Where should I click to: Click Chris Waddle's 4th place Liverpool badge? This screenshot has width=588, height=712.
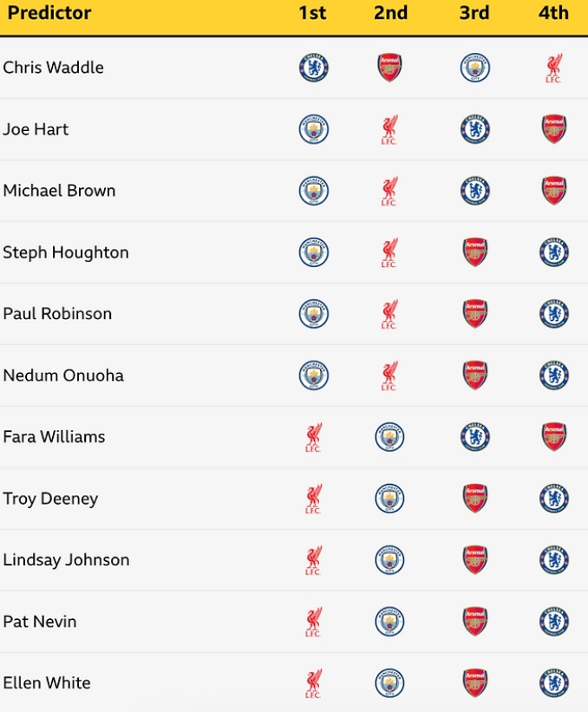pos(553,68)
